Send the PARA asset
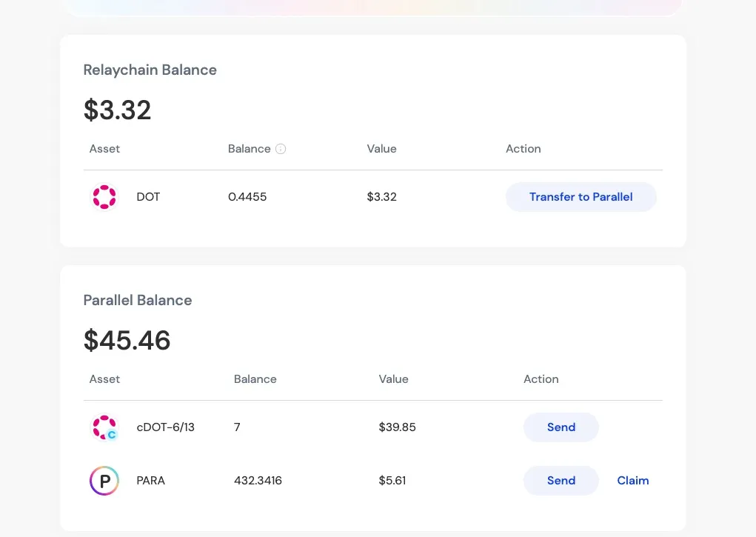This screenshot has height=537, width=756. tap(561, 481)
